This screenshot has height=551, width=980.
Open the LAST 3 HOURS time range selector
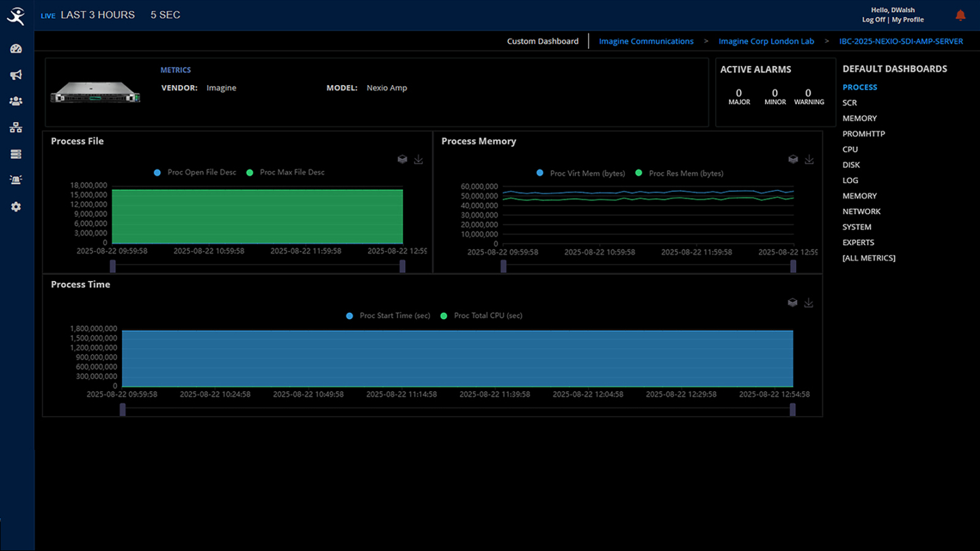[97, 15]
